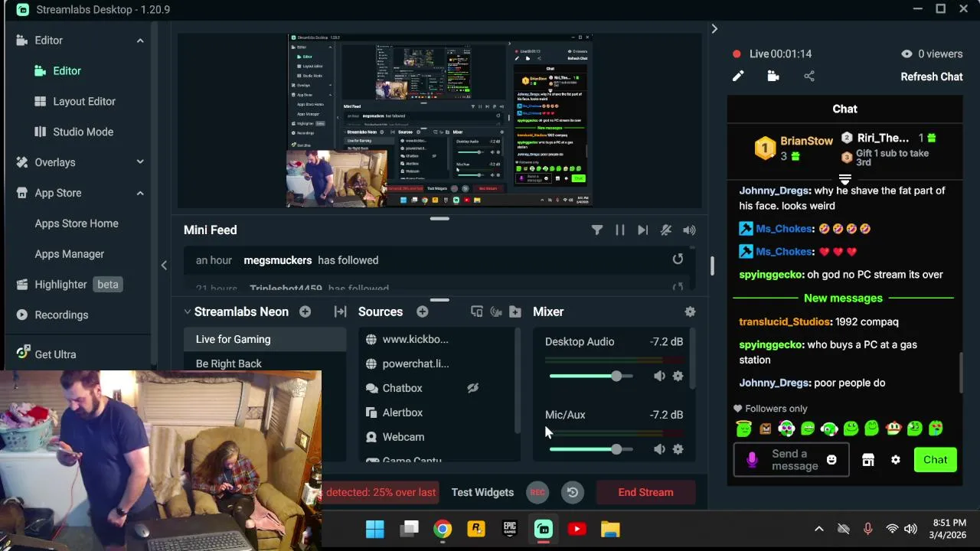
Task: Mute the Mic/Aux channel
Action: pos(659,449)
